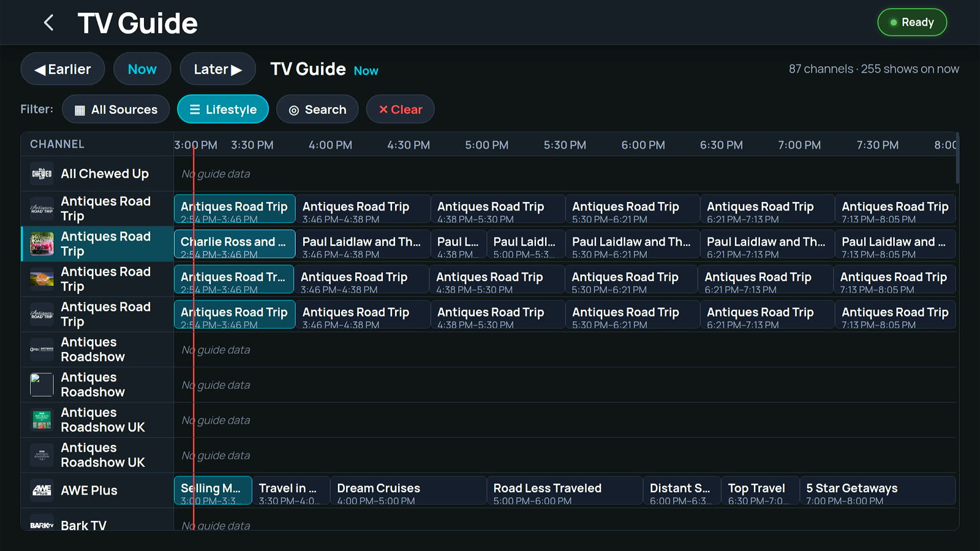Select Travel in ... at 3:30 PM

[291, 490]
